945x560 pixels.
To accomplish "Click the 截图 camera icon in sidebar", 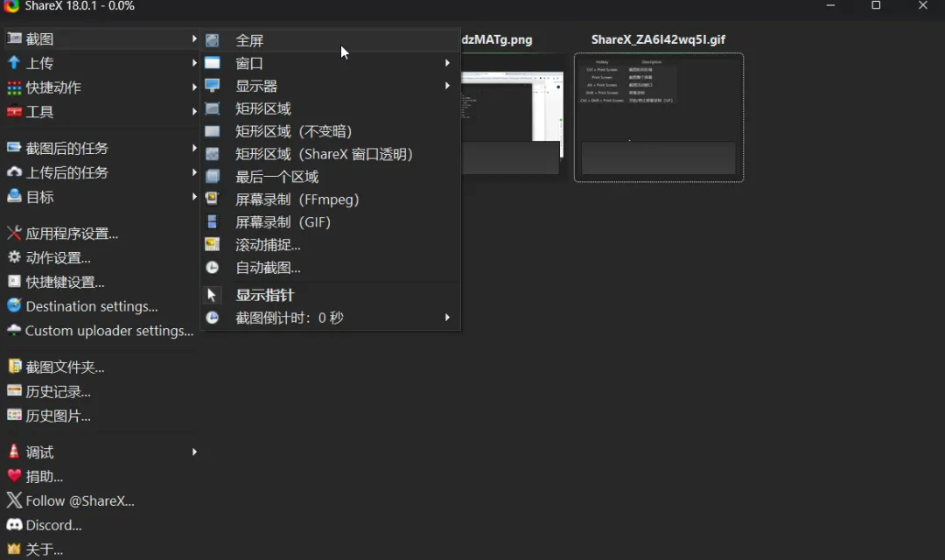I will [x=14, y=38].
